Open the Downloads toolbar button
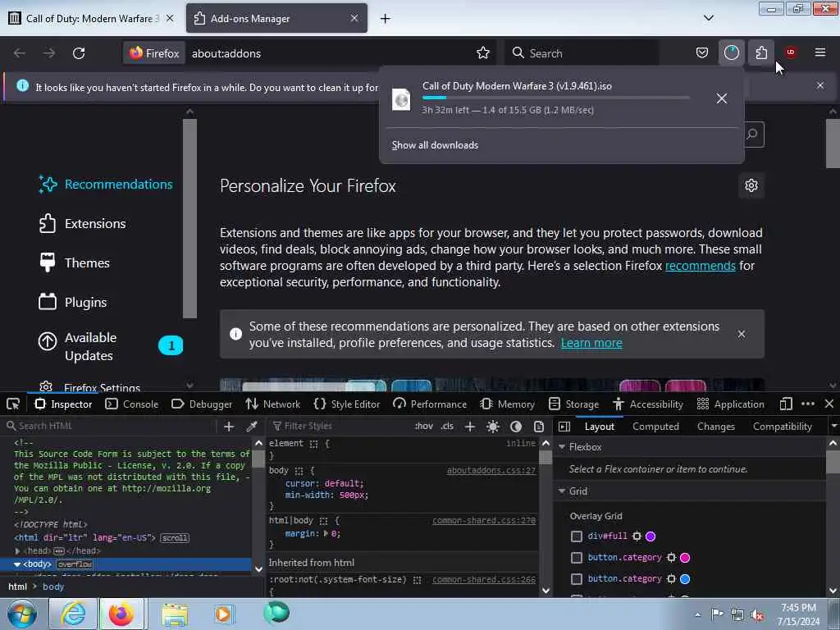Image resolution: width=840 pixels, height=630 pixels. point(731,53)
